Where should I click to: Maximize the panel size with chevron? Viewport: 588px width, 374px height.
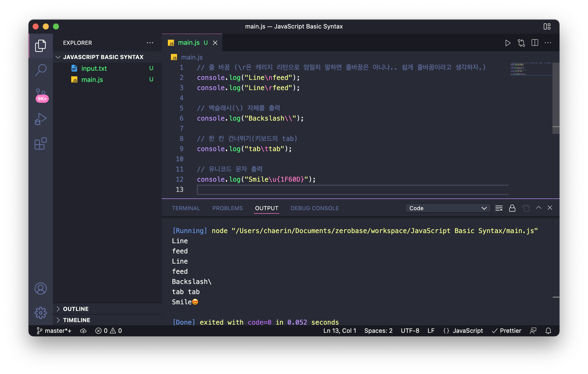pyautogui.click(x=538, y=208)
